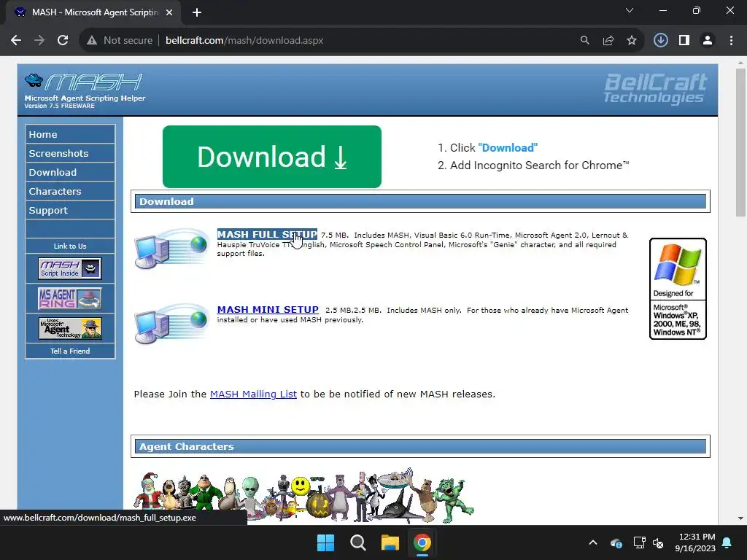Click the blue "Download" ad text link
The image size is (747, 560).
pos(508,147)
